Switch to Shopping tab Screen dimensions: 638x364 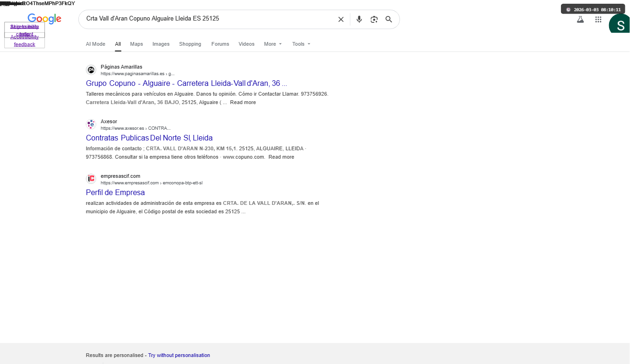[190, 44]
